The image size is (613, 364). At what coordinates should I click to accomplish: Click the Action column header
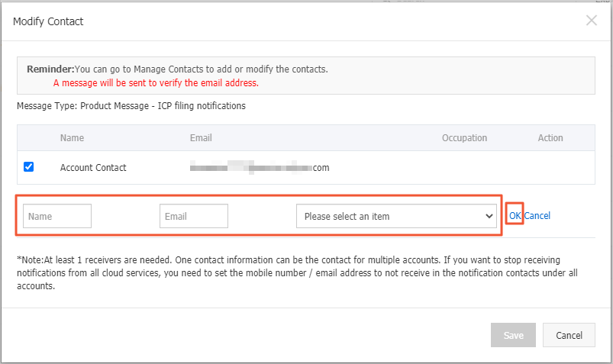[550, 137]
